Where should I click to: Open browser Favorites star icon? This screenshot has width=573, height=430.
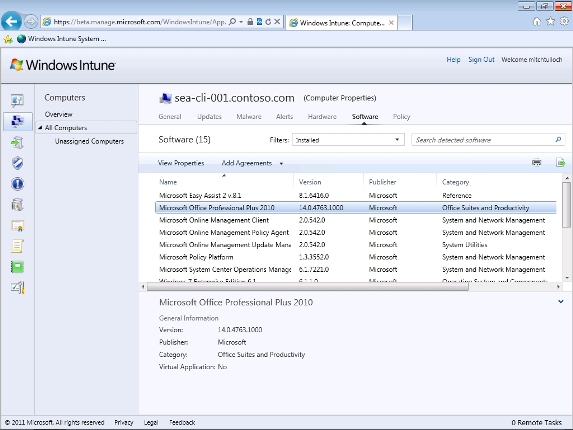coord(550,22)
